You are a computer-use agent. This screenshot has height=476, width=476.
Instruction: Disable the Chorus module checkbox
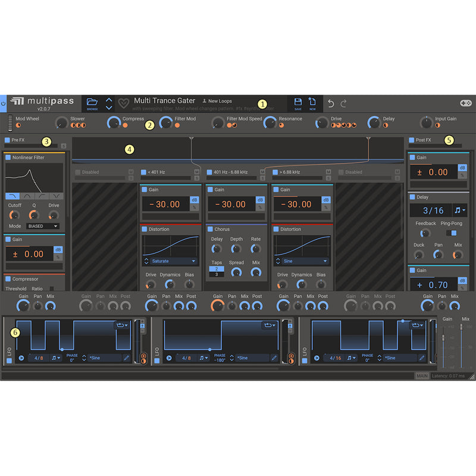click(x=210, y=229)
